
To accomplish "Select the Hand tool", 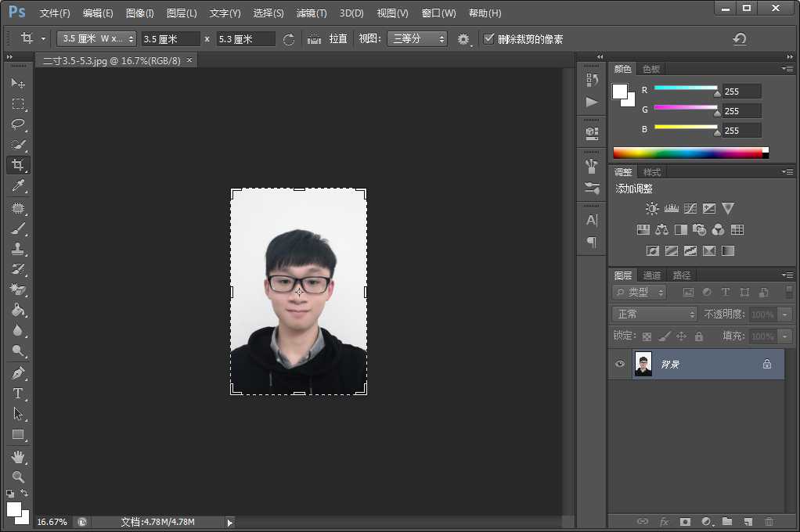I will click(18, 456).
